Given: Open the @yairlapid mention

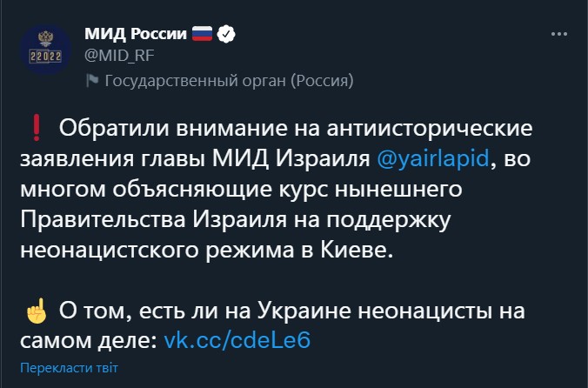Looking at the screenshot, I should [x=433, y=157].
